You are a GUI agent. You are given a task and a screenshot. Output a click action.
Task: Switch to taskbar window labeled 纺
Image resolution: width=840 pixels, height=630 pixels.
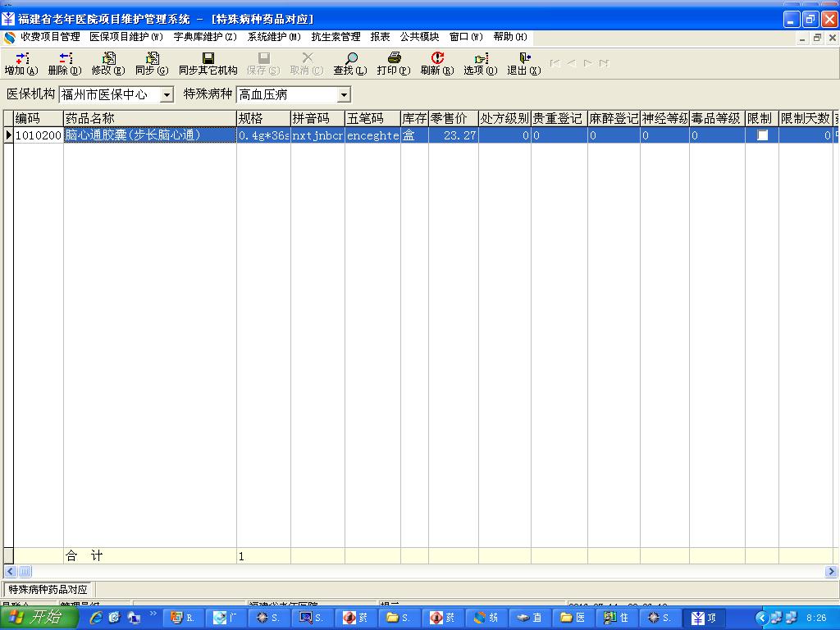point(486,618)
